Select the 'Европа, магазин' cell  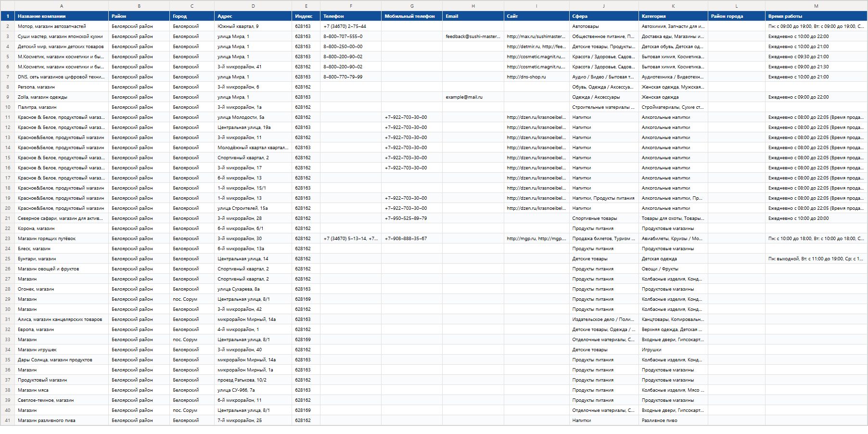click(x=62, y=330)
